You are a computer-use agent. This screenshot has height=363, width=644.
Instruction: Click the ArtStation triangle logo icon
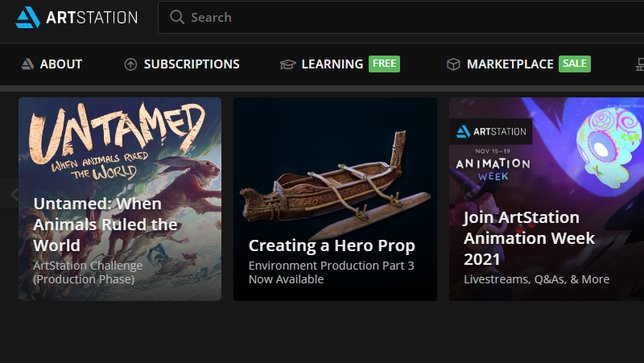pos(27,17)
